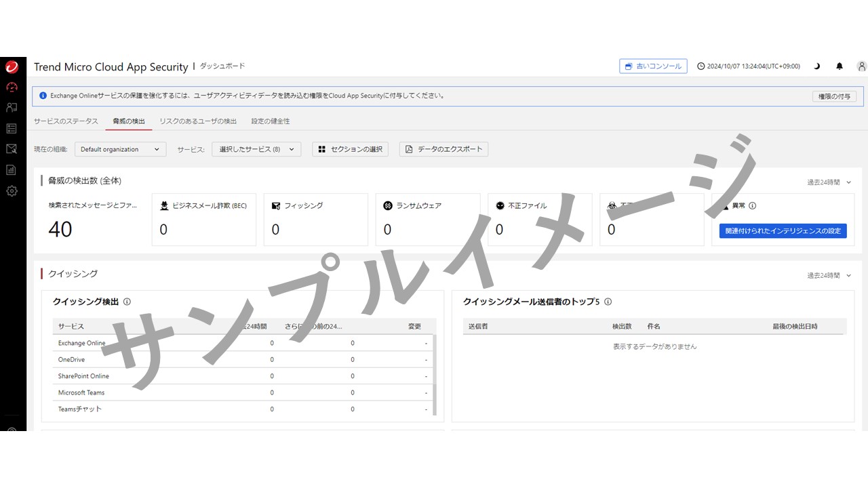Open the mail search envelope sidebar icon

tap(12, 149)
